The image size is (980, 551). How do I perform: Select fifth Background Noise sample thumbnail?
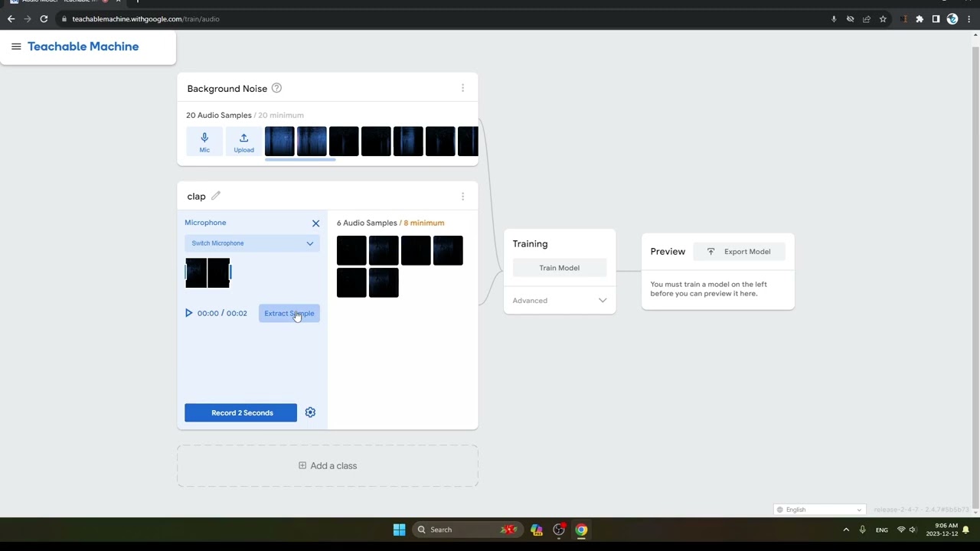click(x=408, y=142)
